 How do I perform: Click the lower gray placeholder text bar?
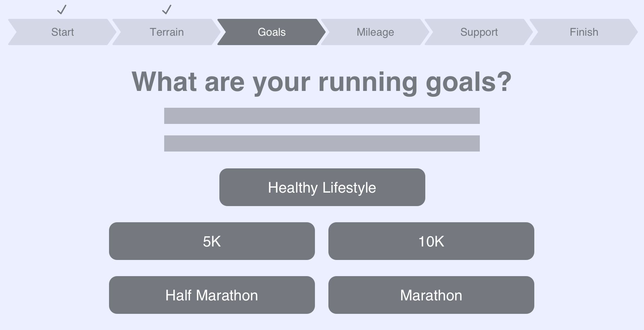tap(322, 143)
